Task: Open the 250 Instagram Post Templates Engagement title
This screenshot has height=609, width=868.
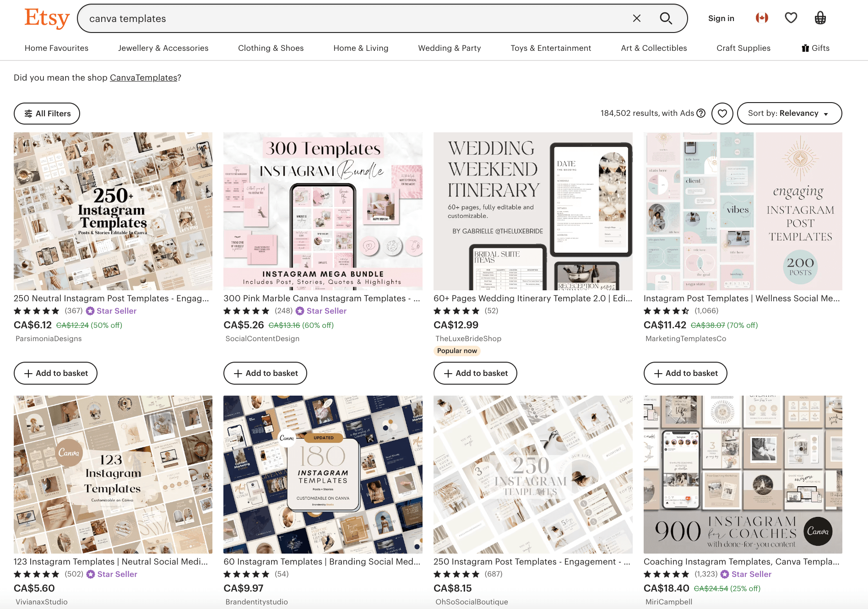Action: coord(532,562)
